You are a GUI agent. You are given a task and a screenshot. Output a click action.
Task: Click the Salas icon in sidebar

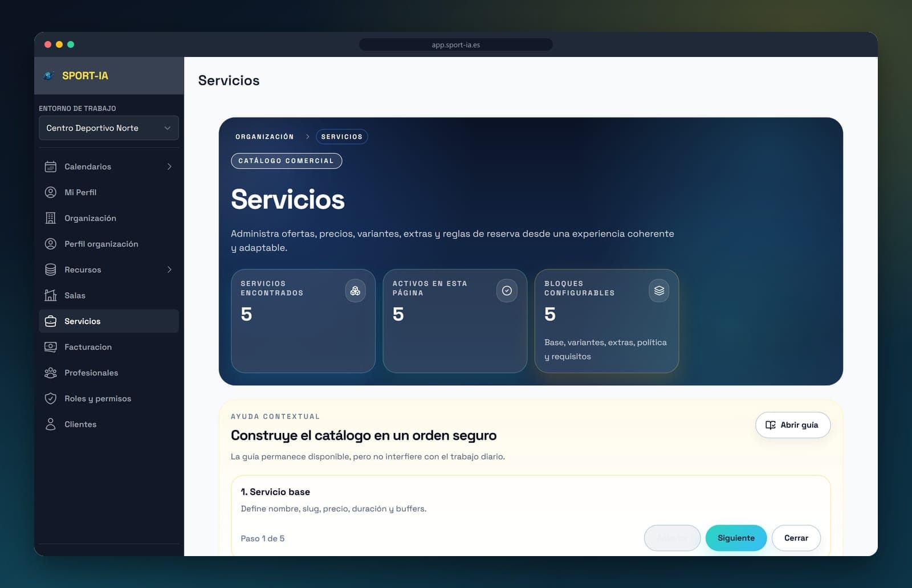(x=51, y=295)
